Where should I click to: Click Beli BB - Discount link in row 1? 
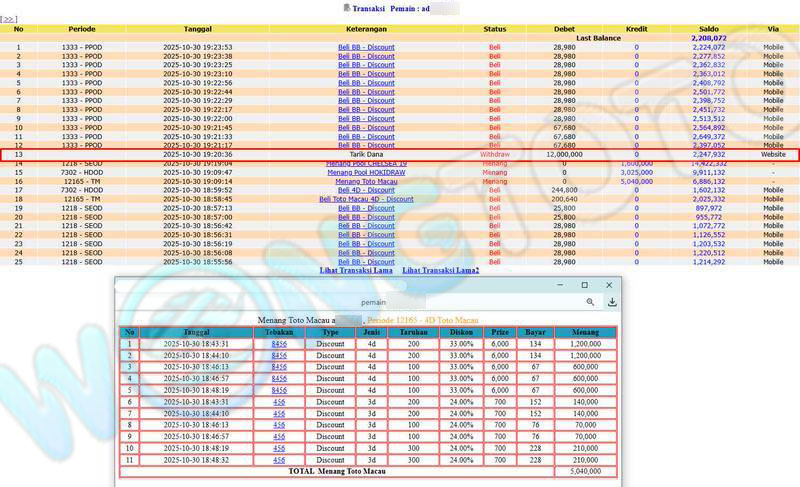[366, 47]
